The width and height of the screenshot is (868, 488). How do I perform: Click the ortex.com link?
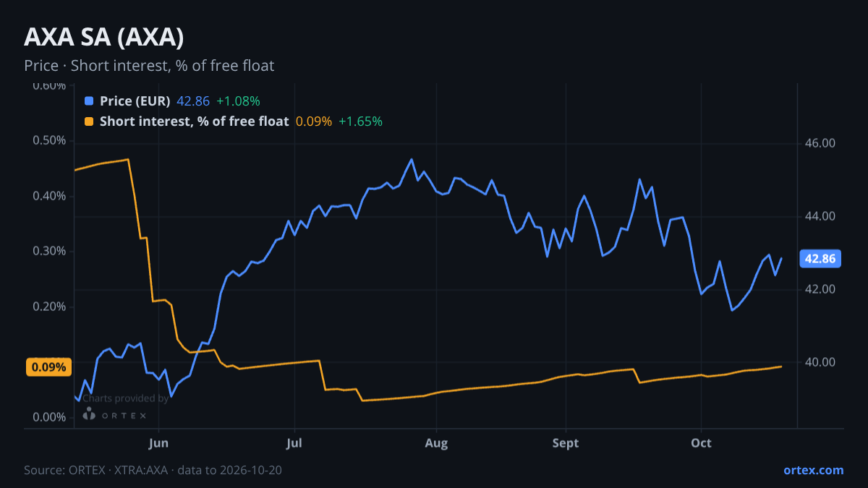[x=813, y=470]
